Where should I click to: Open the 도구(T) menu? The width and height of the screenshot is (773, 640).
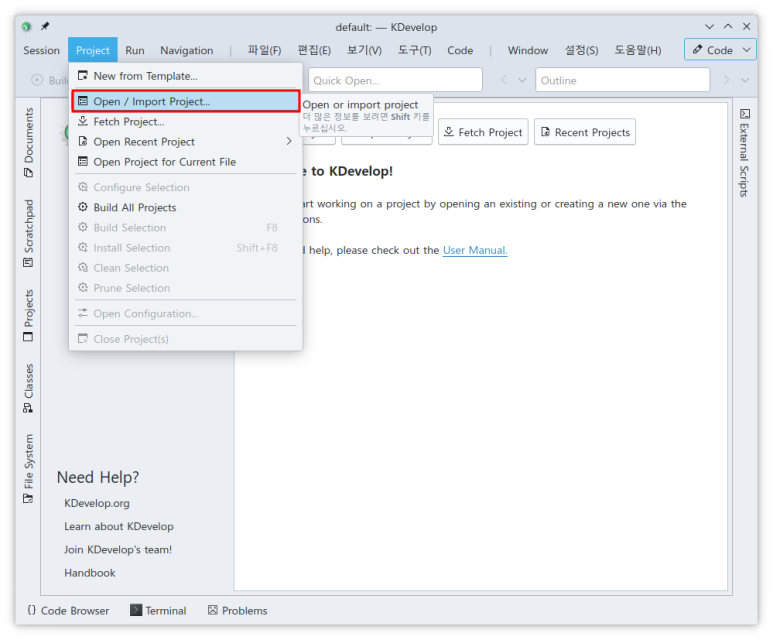pos(414,50)
